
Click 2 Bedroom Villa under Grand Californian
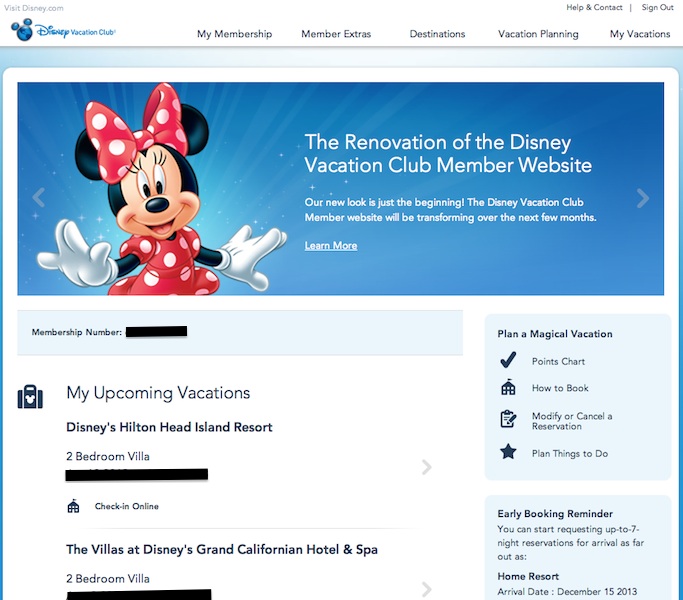(108, 579)
